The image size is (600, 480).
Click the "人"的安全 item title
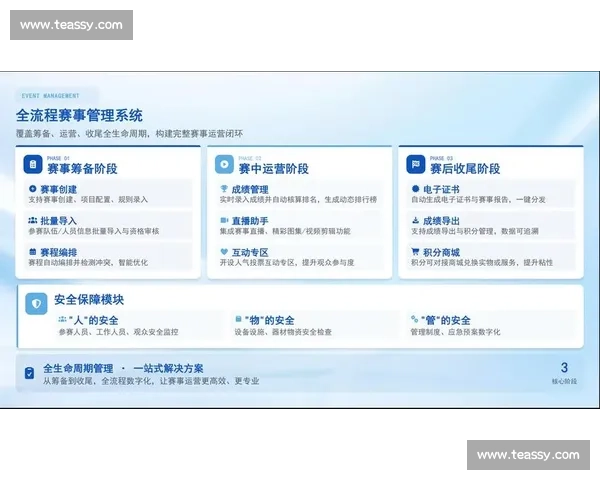(93, 320)
